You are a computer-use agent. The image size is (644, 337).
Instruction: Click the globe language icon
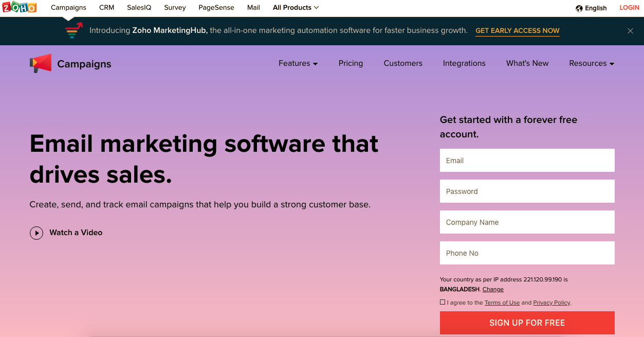click(x=579, y=8)
